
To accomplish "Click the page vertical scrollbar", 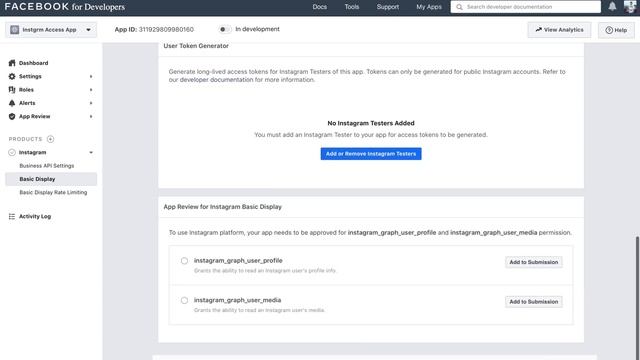I will (637, 298).
